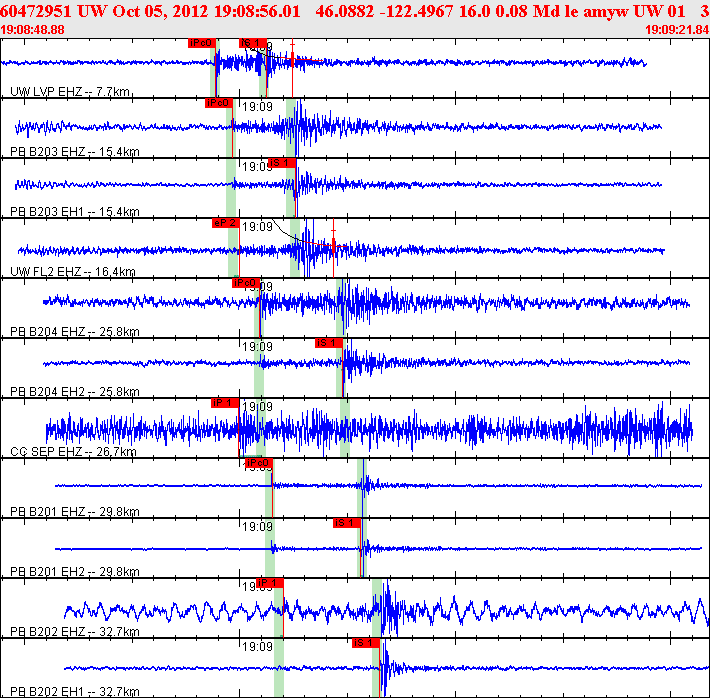Click the red coda cross on UW FL2 EHZ

tap(334, 246)
